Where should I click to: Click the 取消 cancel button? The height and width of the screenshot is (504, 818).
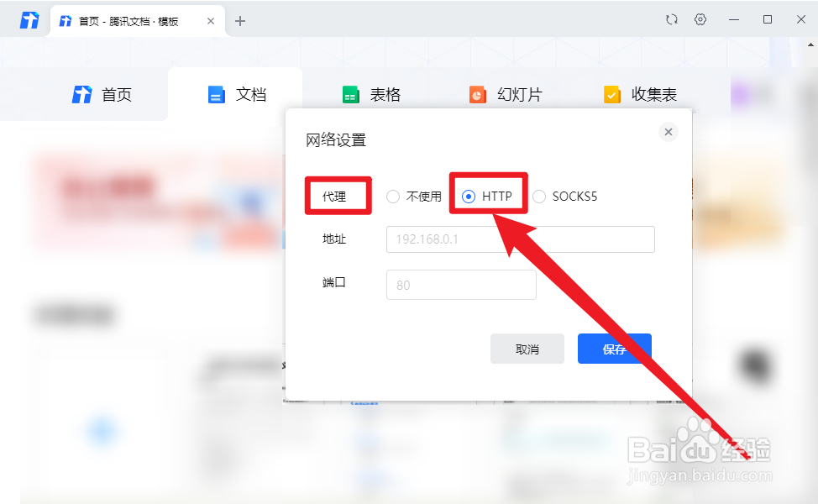tap(527, 349)
